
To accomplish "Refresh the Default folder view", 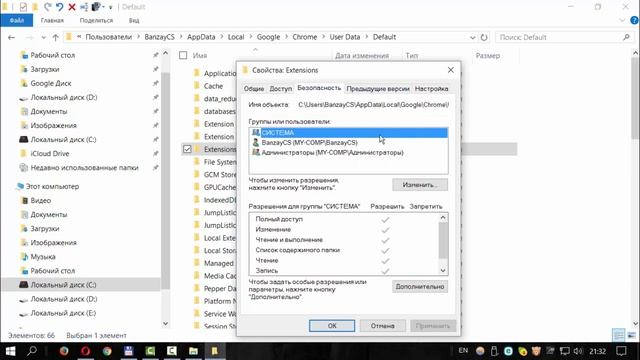I will pyautogui.click(x=484, y=37).
